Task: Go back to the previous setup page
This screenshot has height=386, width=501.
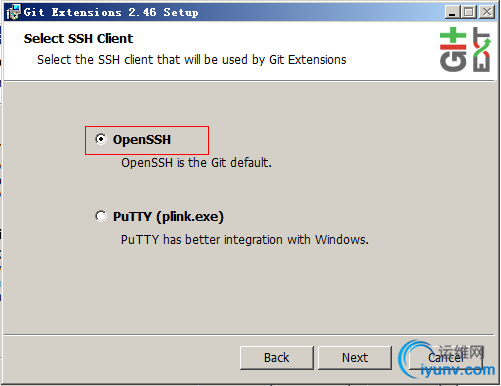Action: [277, 358]
